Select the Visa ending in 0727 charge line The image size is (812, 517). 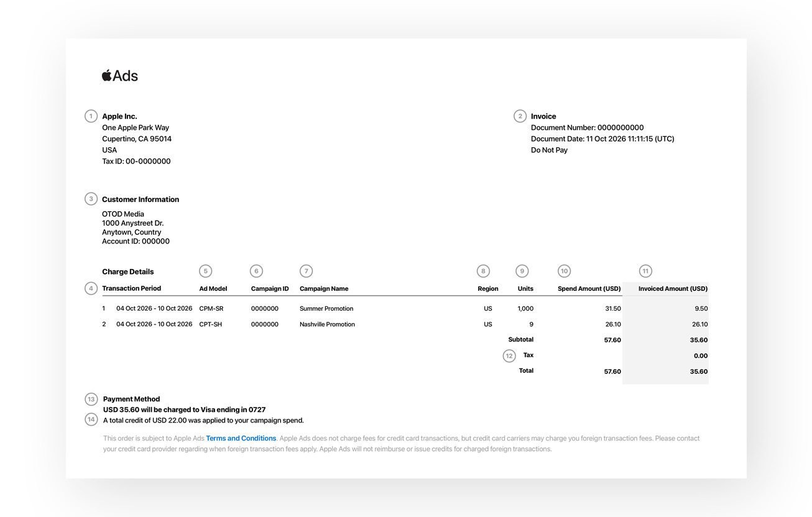184,409
